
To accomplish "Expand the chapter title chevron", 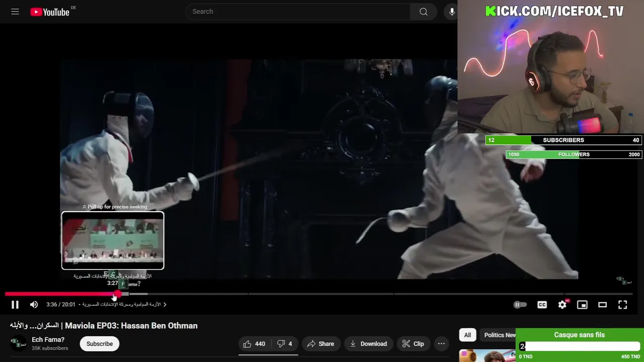I will (x=165, y=305).
